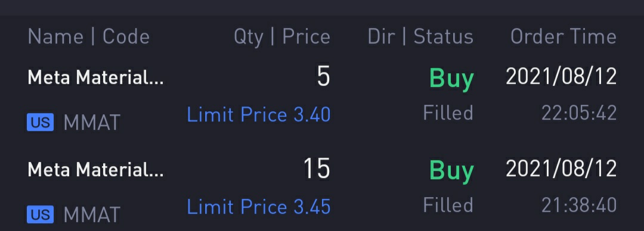Viewport: 644px width, 231px height.
Task: Click the Buy label of 22:05:42 order
Action: pyautogui.click(x=451, y=79)
